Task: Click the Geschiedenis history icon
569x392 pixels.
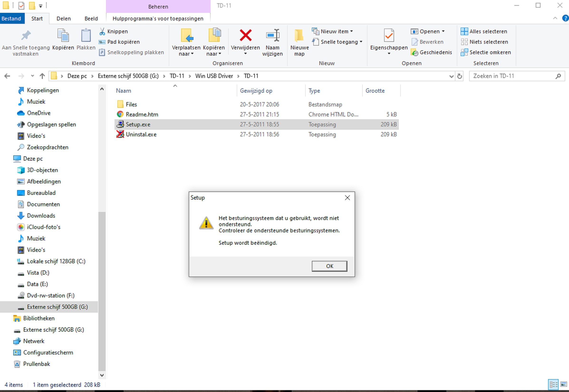Action: coord(414,52)
